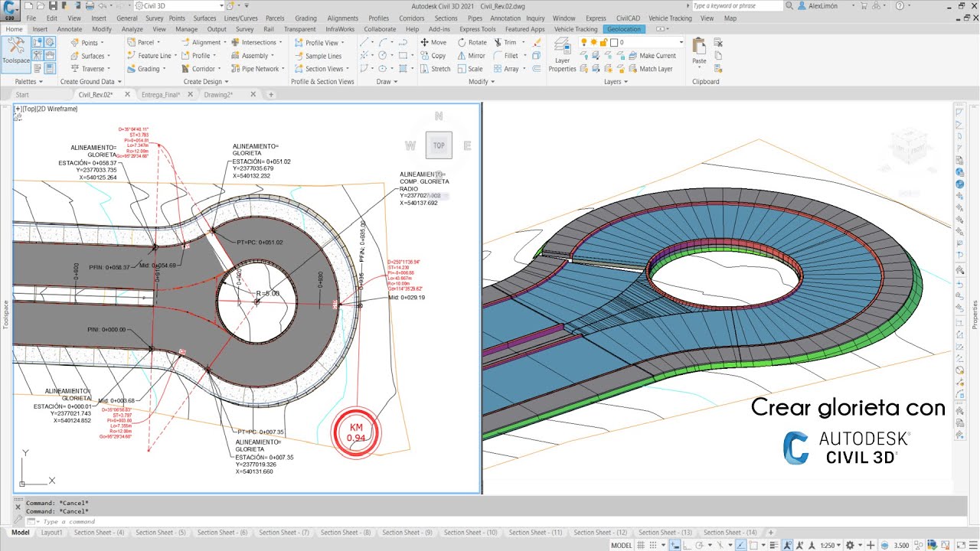Select the Rotate tool

[472, 43]
